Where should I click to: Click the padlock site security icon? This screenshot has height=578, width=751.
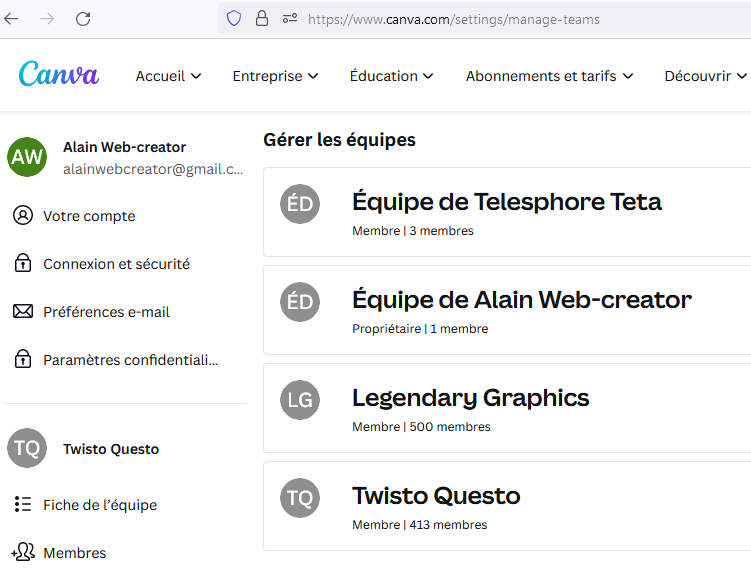click(x=262, y=19)
